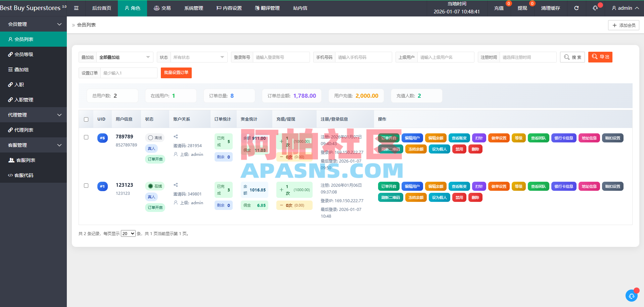Viewport: 644px width, 307px height.
Task: Open the 全部叠加组 dropdown
Action: [x=125, y=57]
